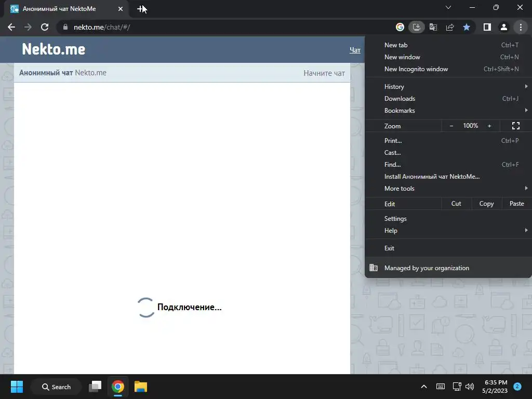The image size is (532, 399).
Task: Select Print... in the menu
Action: pyautogui.click(x=448, y=140)
